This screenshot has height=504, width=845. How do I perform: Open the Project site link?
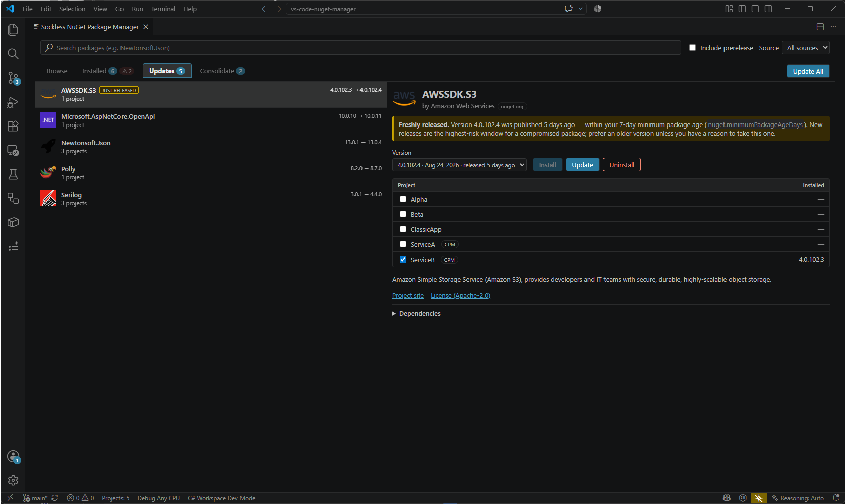coord(408,295)
